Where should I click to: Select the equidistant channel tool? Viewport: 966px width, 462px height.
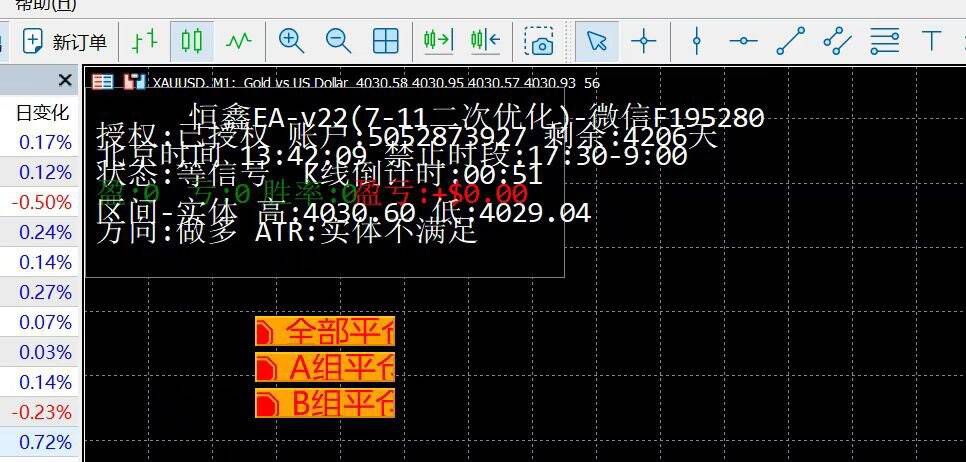click(838, 41)
